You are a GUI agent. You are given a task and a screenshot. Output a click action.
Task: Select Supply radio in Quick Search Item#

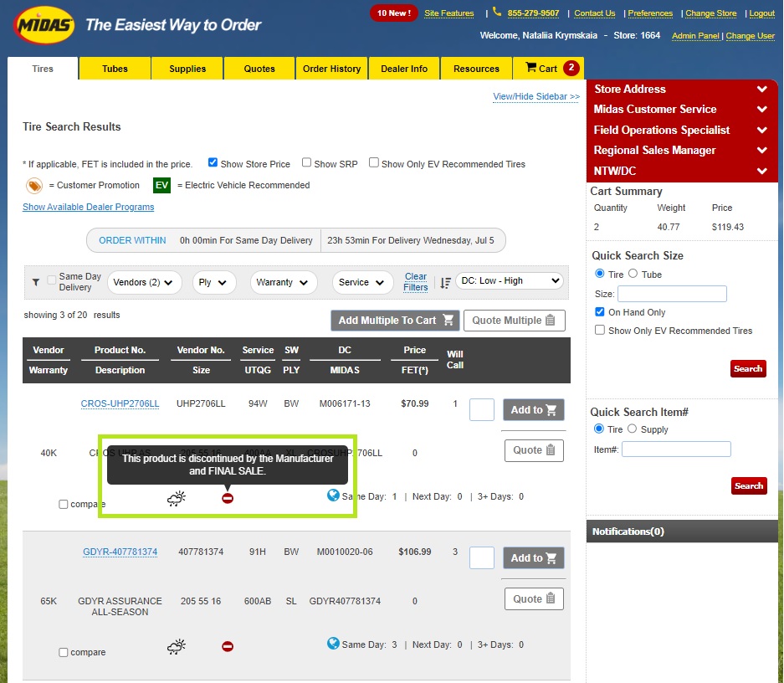[x=632, y=429]
